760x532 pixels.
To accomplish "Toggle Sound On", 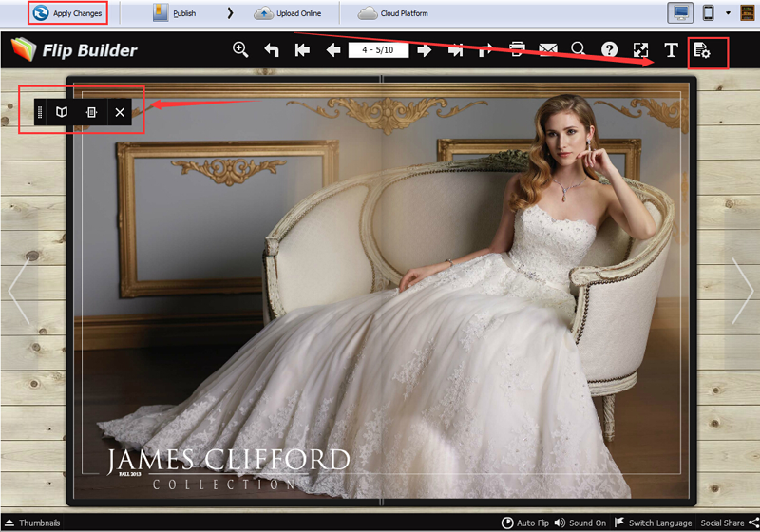I will pos(580,522).
